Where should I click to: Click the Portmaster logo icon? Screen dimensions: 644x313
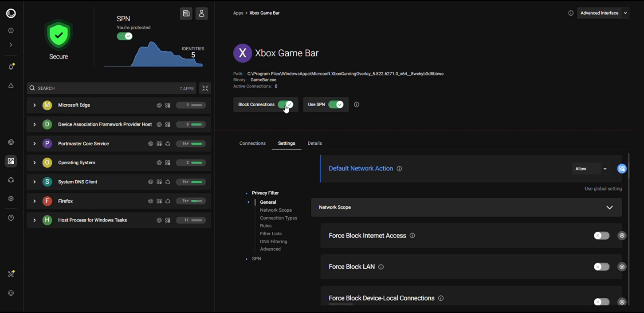click(x=11, y=14)
